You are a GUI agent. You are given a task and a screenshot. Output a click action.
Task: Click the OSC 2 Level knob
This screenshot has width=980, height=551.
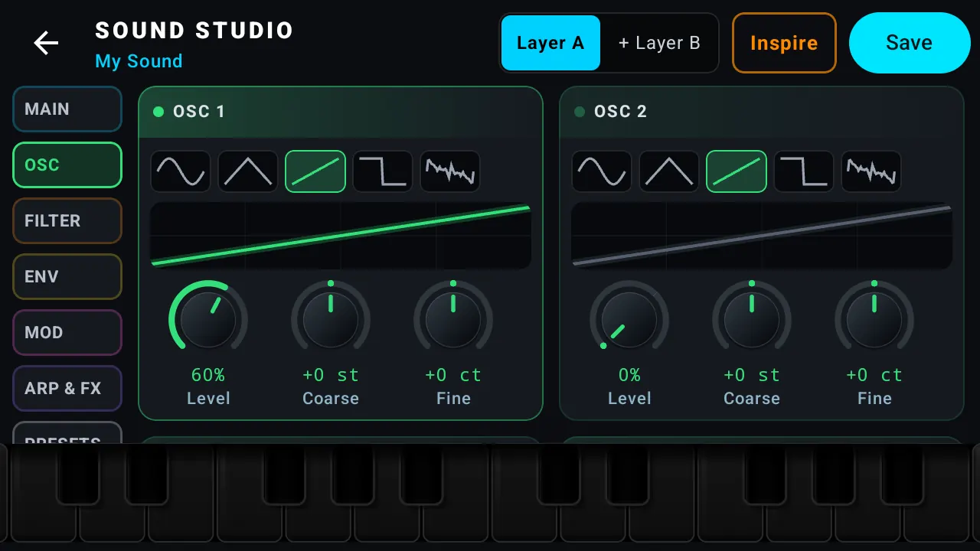pos(629,320)
